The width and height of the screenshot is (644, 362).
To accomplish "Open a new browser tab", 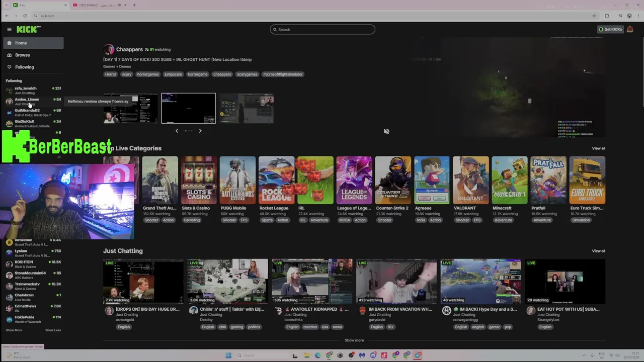I will coord(134,5).
